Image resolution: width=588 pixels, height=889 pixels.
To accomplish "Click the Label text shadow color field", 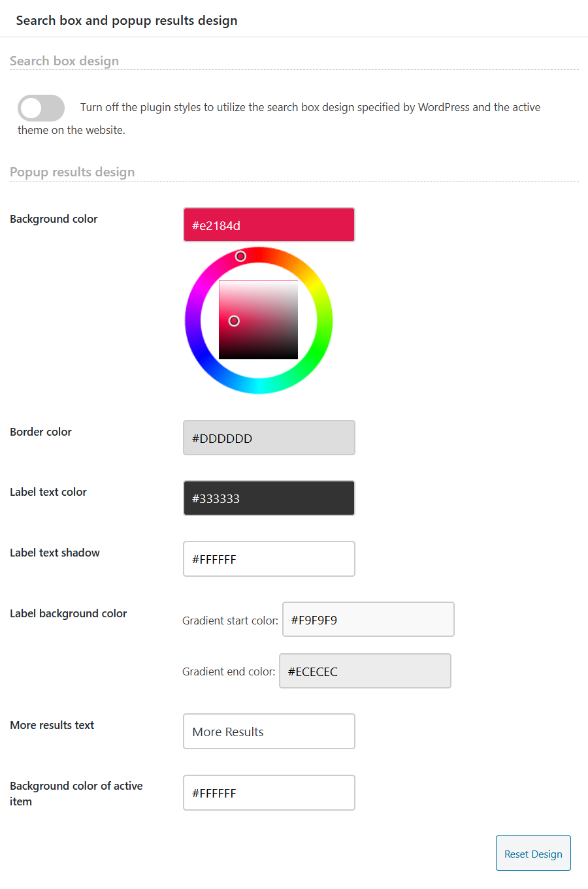I will point(269,559).
